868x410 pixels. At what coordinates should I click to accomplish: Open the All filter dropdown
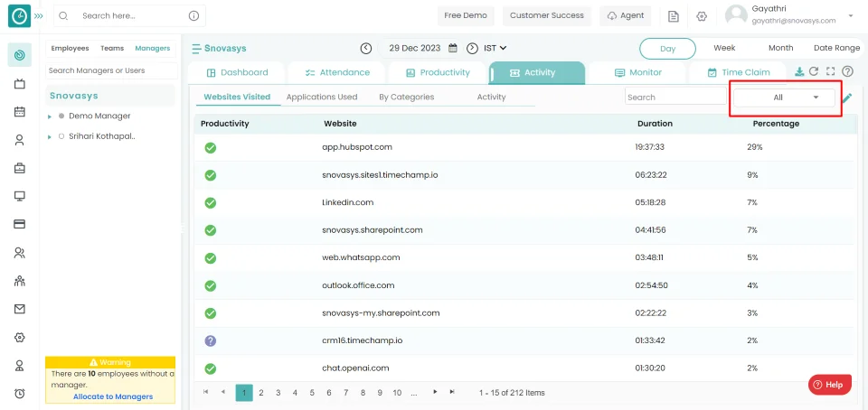pos(784,98)
